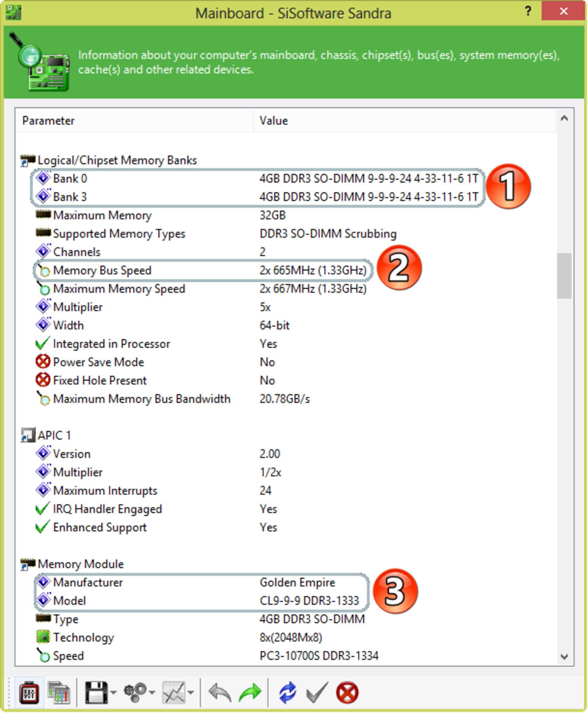Click the blue refresh arrows icon
Image resolution: width=588 pixels, height=713 pixels.
click(x=287, y=692)
